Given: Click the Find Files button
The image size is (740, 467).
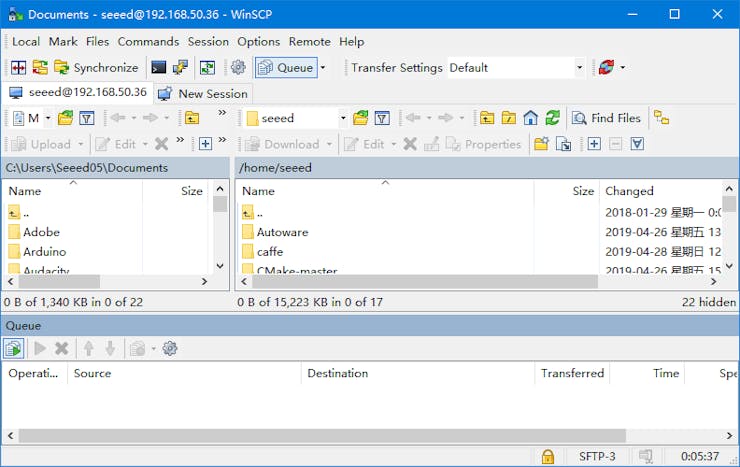Looking at the screenshot, I should tap(606, 118).
